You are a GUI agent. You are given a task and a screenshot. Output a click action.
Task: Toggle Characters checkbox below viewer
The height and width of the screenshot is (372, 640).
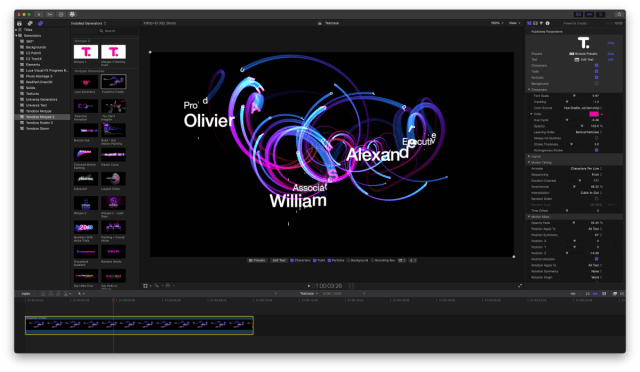(x=292, y=261)
